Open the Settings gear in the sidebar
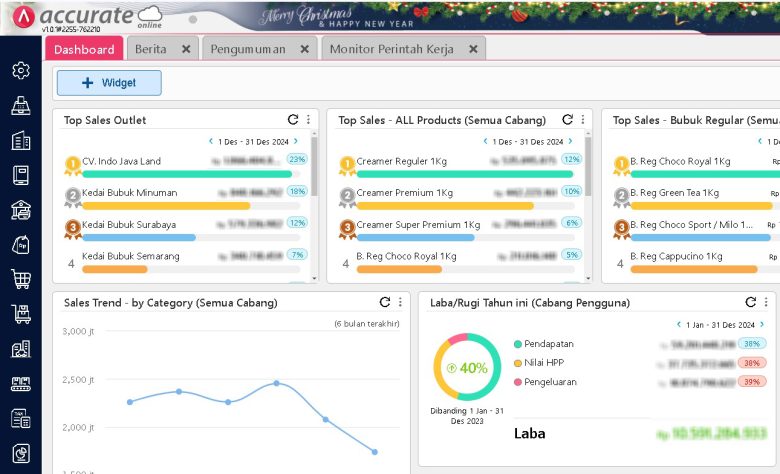The width and height of the screenshot is (780, 474). point(20,70)
